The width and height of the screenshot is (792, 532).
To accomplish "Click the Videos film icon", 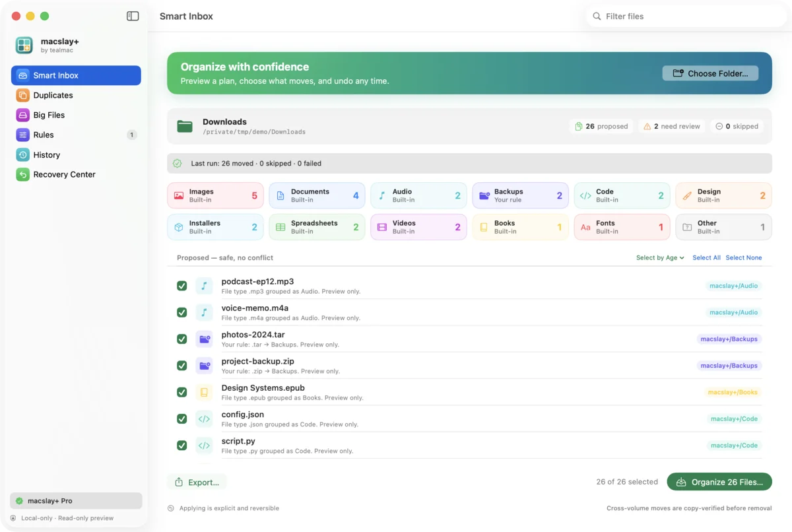I will 382,227.
